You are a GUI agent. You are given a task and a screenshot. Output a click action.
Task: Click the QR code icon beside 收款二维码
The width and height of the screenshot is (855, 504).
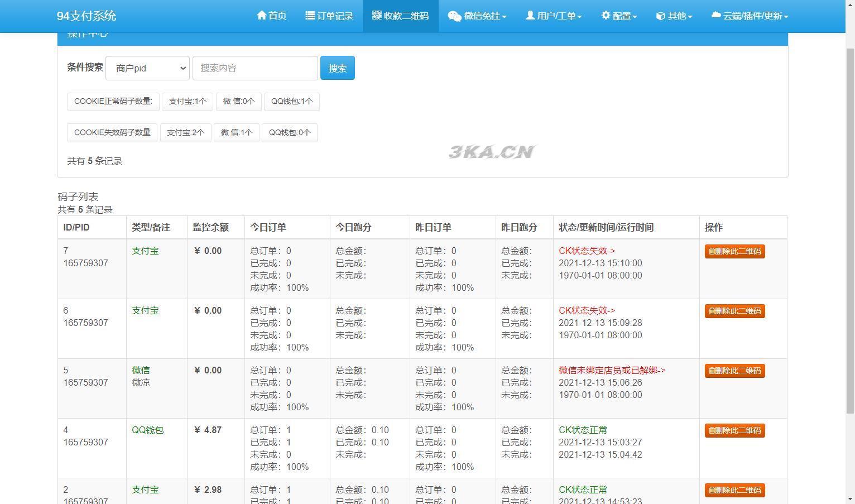tap(377, 15)
